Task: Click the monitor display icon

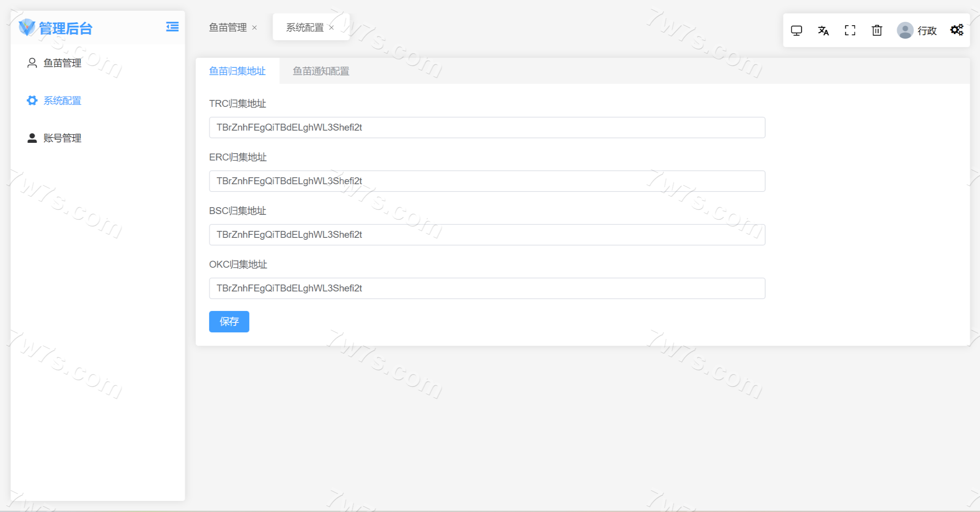Action: [x=796, y=30]
